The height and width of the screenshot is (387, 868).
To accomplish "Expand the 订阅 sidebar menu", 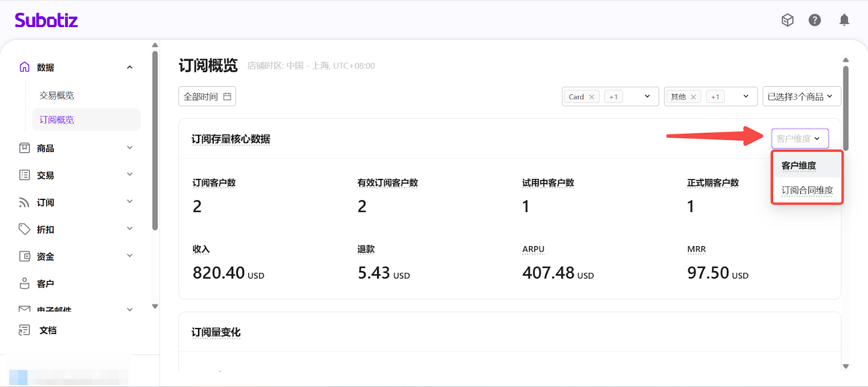I will click(x=130, y=202).
